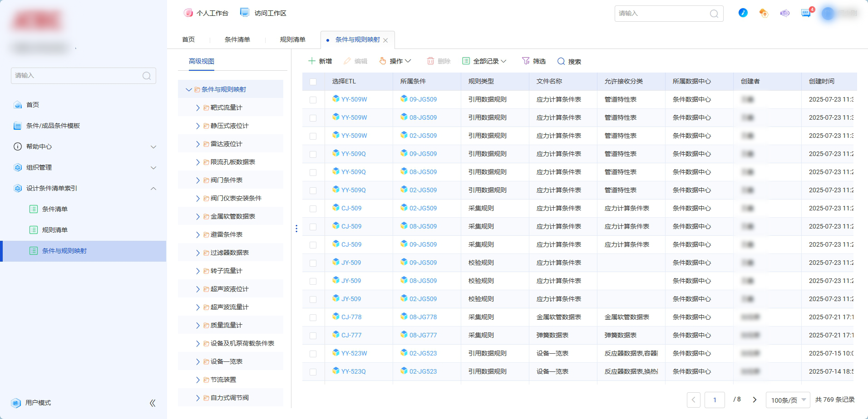This screenshot has height=419, width=868.
Task: Open the messages icon with red badge
Action: click(806, 13)
